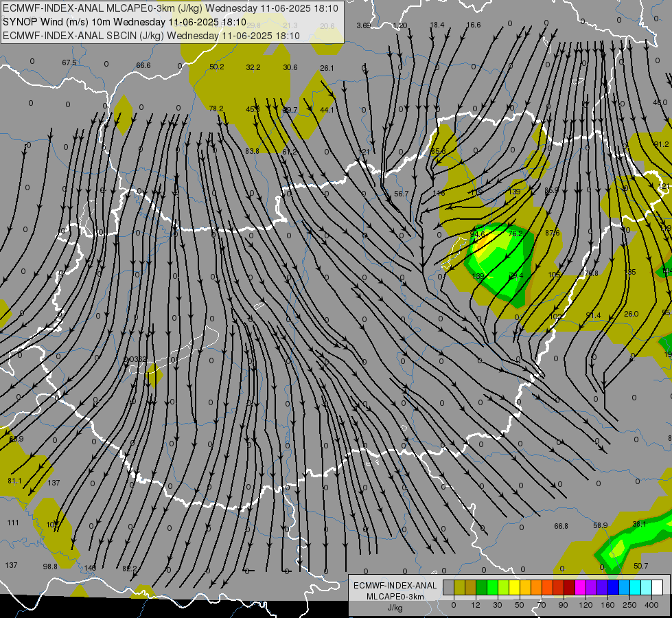Click the 111 grid value
Image resolution: width=672 pixels, height=618 pixels.
(13, 523)
